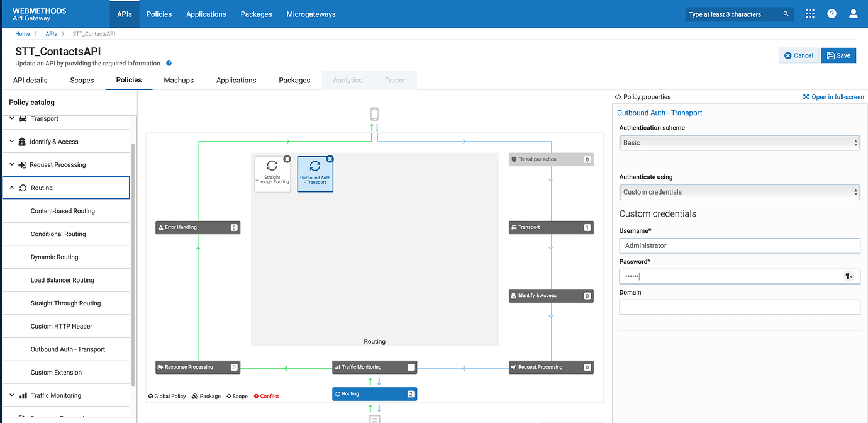
Task: Open the Microgateways menu
Action: point(311,14)
